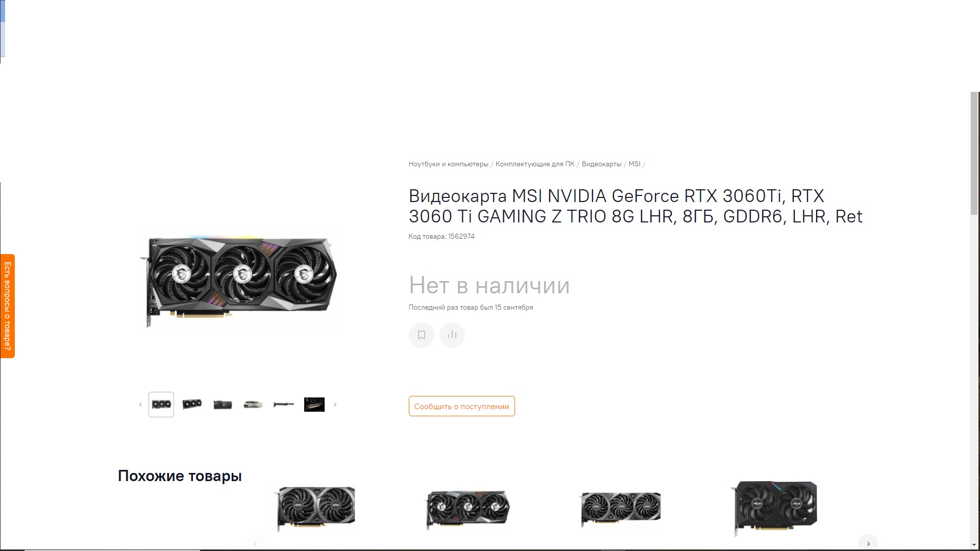Click the vertical page scrollbar thumb
Screen dimensions: 980x551
point(974,153)
